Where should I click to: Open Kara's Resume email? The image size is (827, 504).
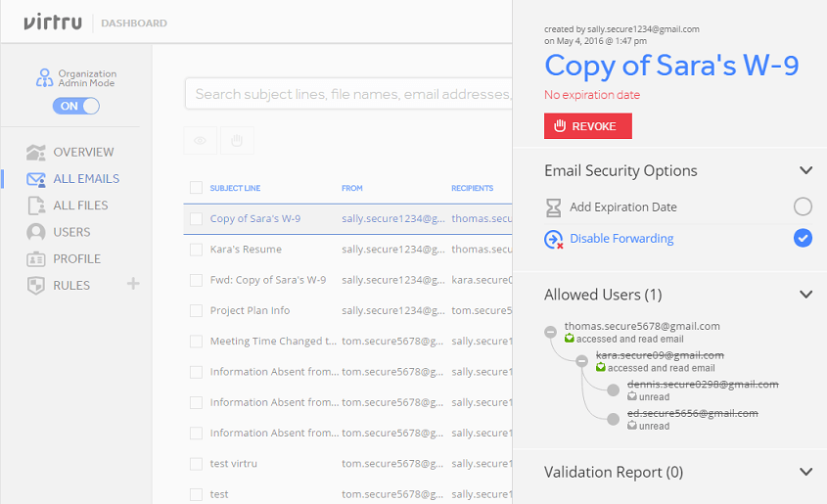tap(246, 250)
